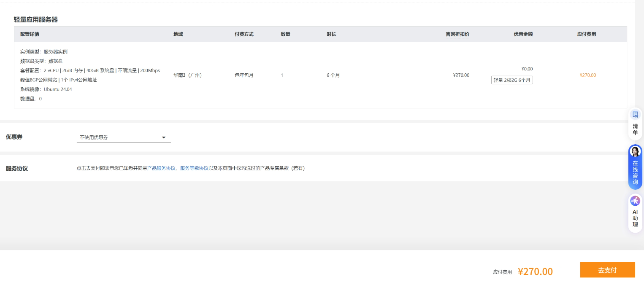
Task: View the 服务等级协议 service level agreement
Action: (194, 168)
